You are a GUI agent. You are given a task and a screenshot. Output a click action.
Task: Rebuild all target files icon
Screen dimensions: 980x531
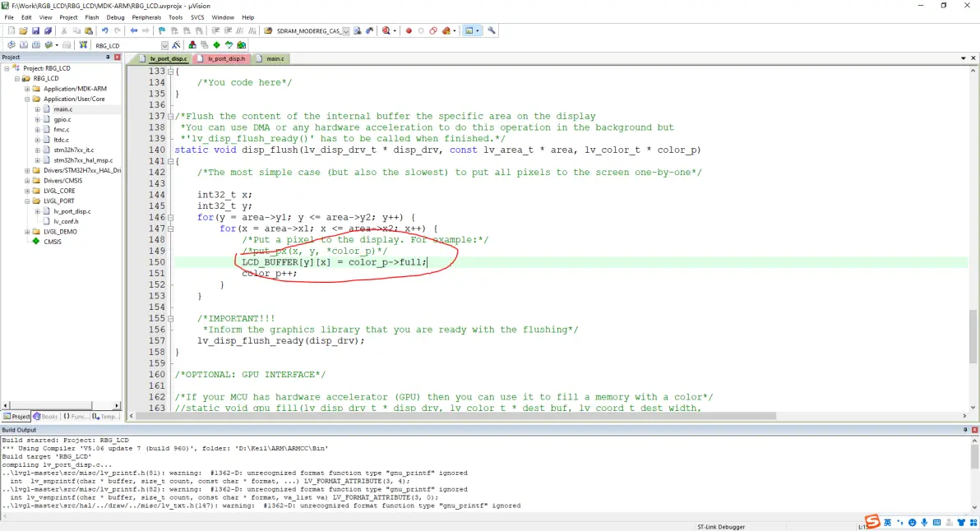35,45
